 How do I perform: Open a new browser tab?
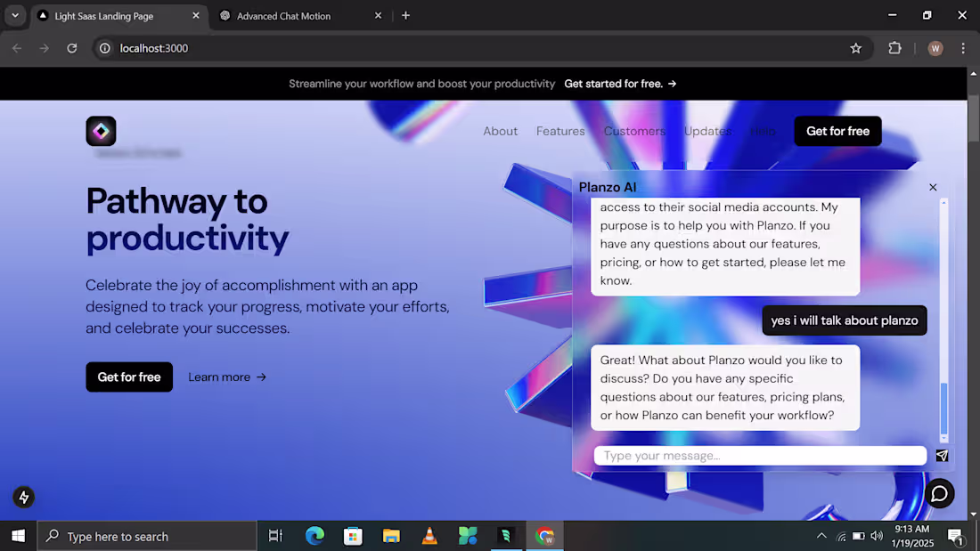pos(405,15)
